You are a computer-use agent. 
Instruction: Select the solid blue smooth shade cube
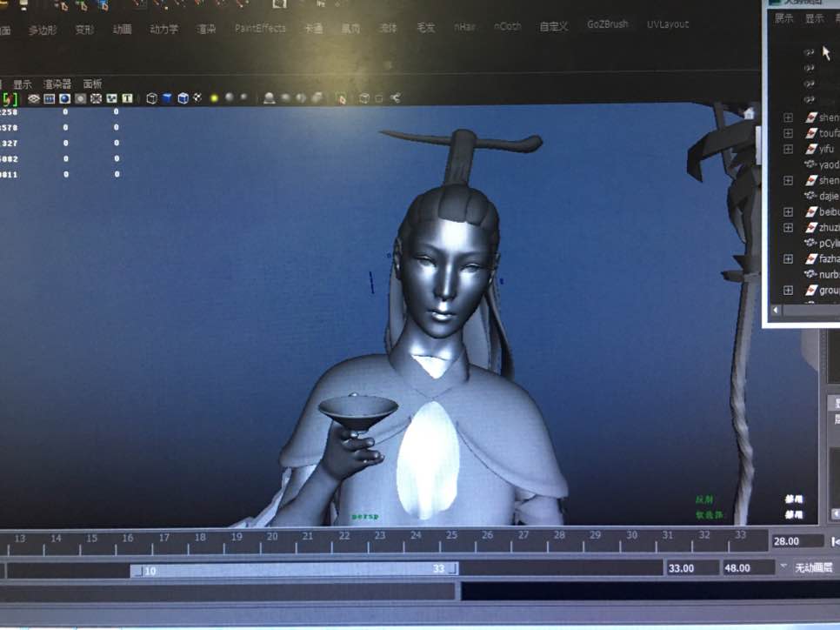[167, 98]
